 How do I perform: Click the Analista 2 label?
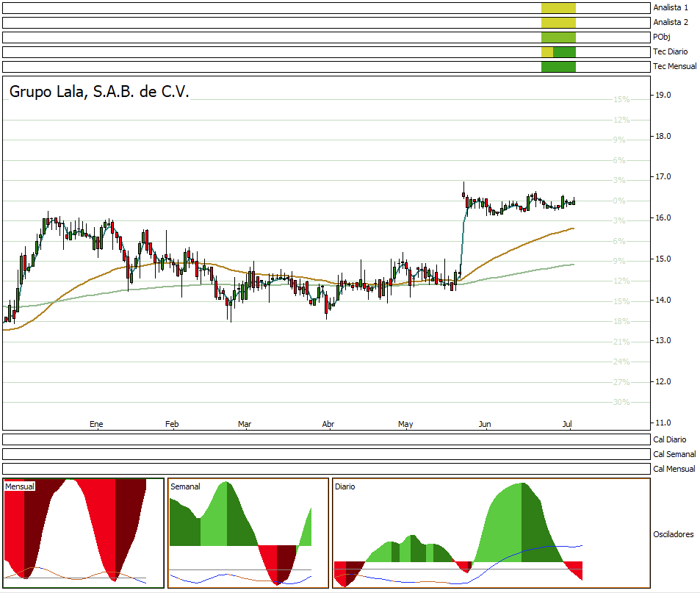[671, 22]
